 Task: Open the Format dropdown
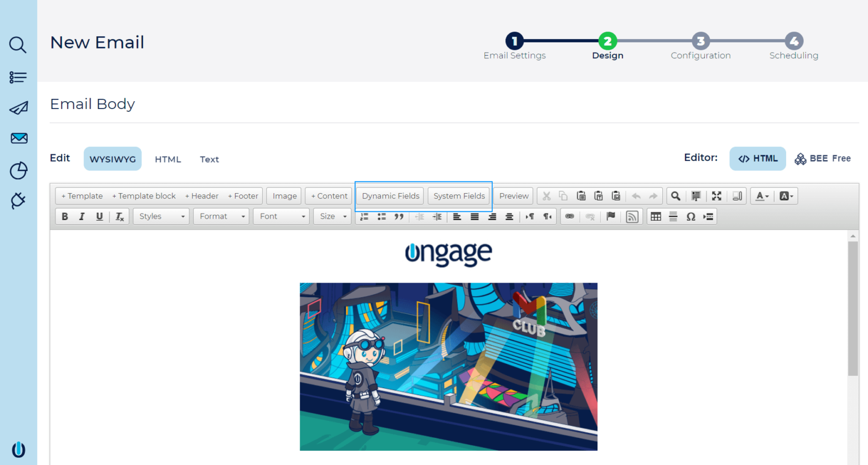click(221, 216)
